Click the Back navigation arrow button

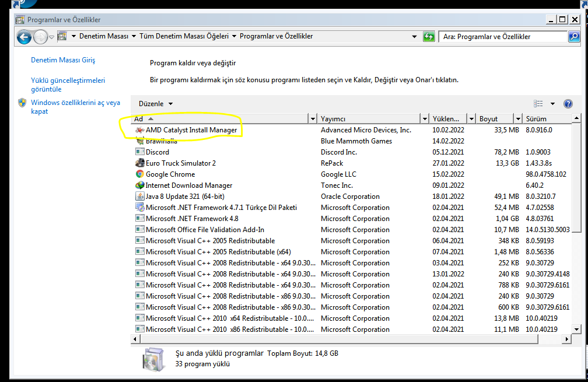tap(24, 37)
